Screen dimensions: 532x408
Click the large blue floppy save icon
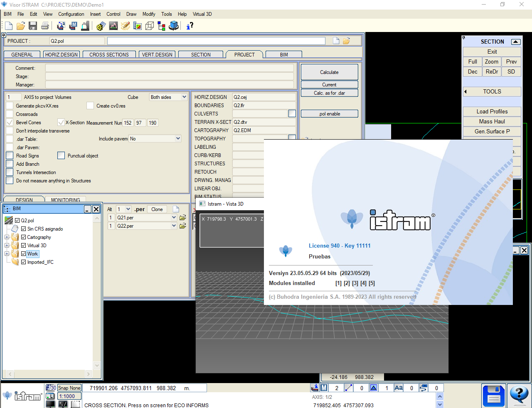click(494, 396)
